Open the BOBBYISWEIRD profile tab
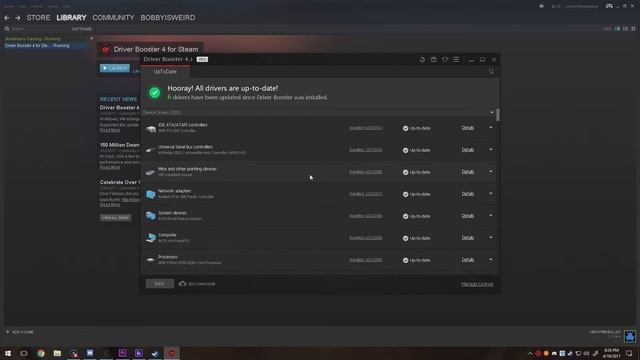The image size is (640, 360). [x=168, y=18]
